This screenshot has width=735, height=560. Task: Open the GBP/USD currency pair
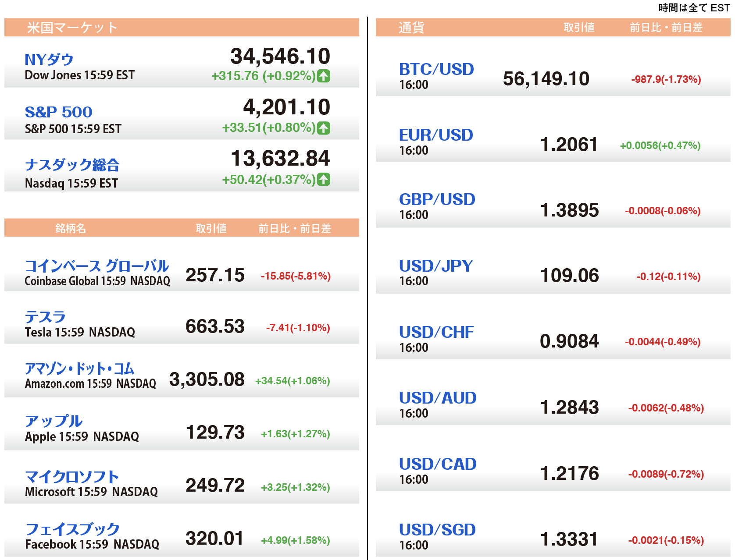437,200
